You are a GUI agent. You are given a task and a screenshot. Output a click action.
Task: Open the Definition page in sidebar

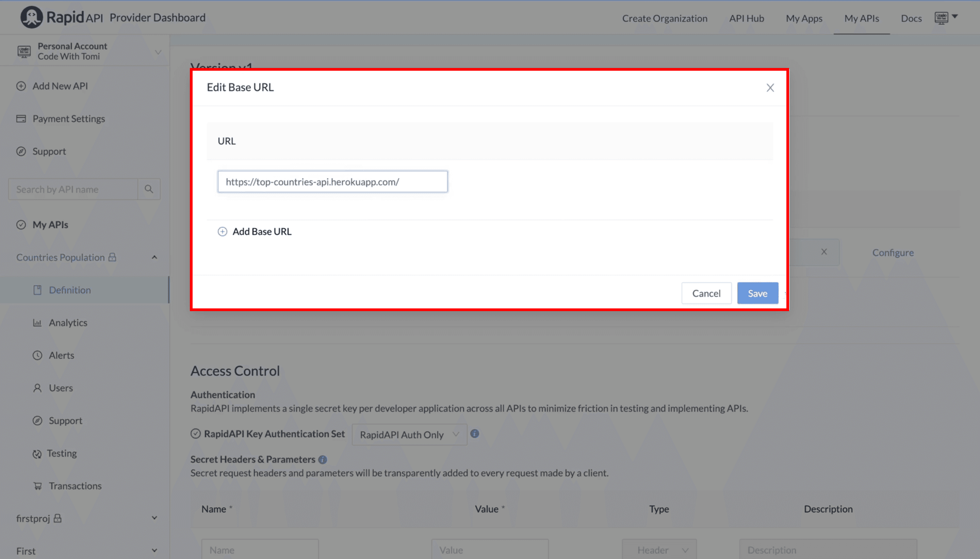click(84, 290)
